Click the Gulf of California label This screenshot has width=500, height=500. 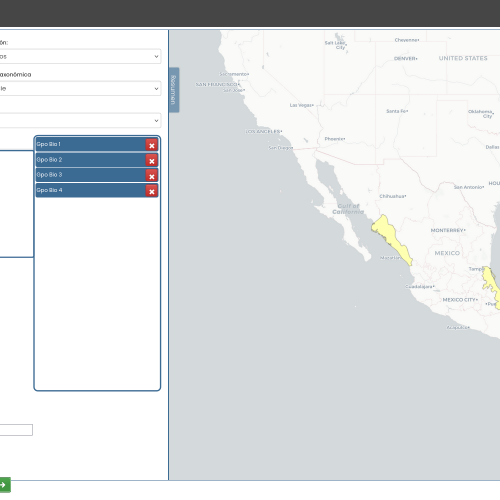click(x=348, y=209)
